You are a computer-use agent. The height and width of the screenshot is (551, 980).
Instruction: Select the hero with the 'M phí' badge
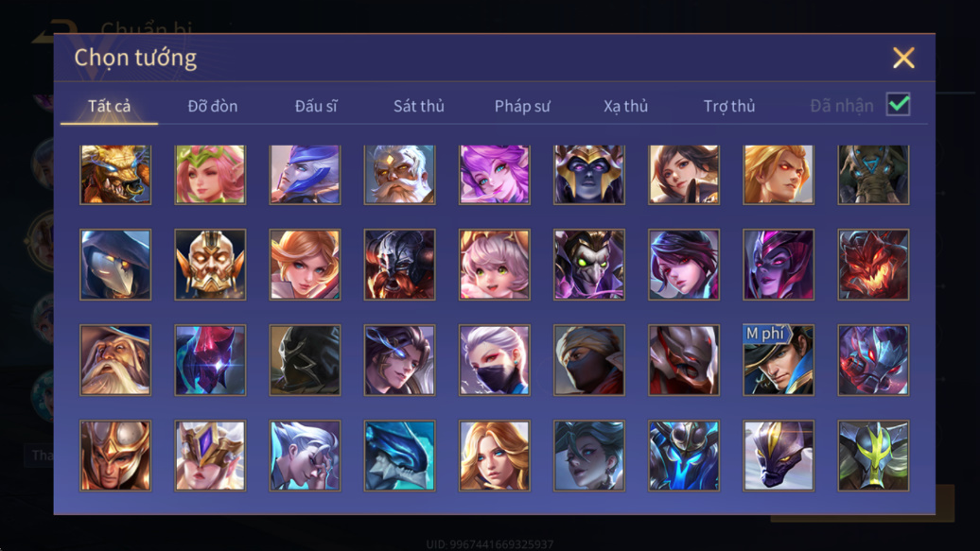coord(779,360)
